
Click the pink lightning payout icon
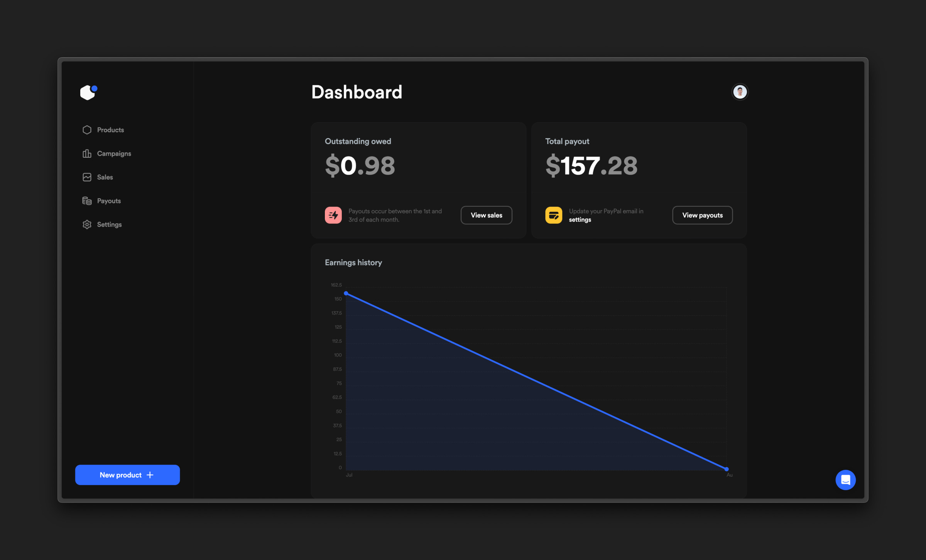(333, 215)
